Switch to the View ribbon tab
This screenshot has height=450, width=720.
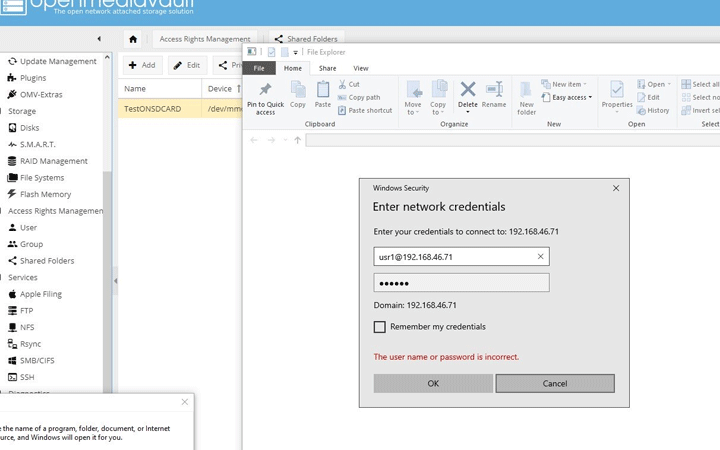coord(361,68)
